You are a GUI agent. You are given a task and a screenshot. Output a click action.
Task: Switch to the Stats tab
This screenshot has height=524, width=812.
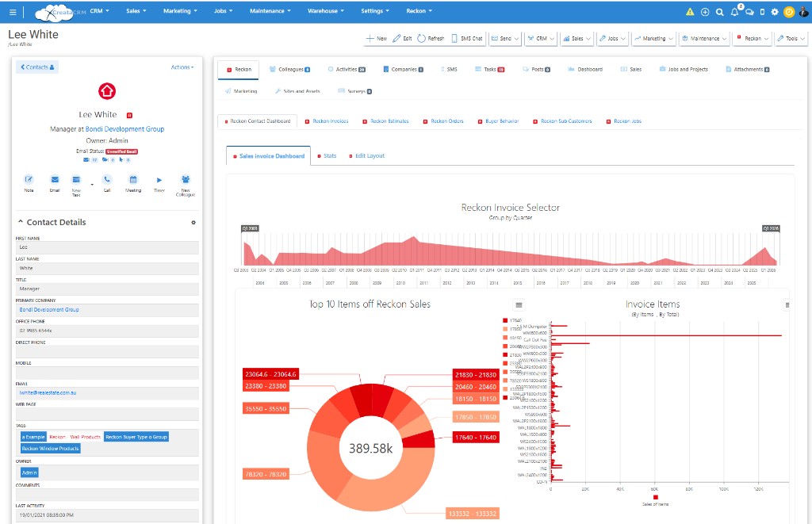[327, 156]
